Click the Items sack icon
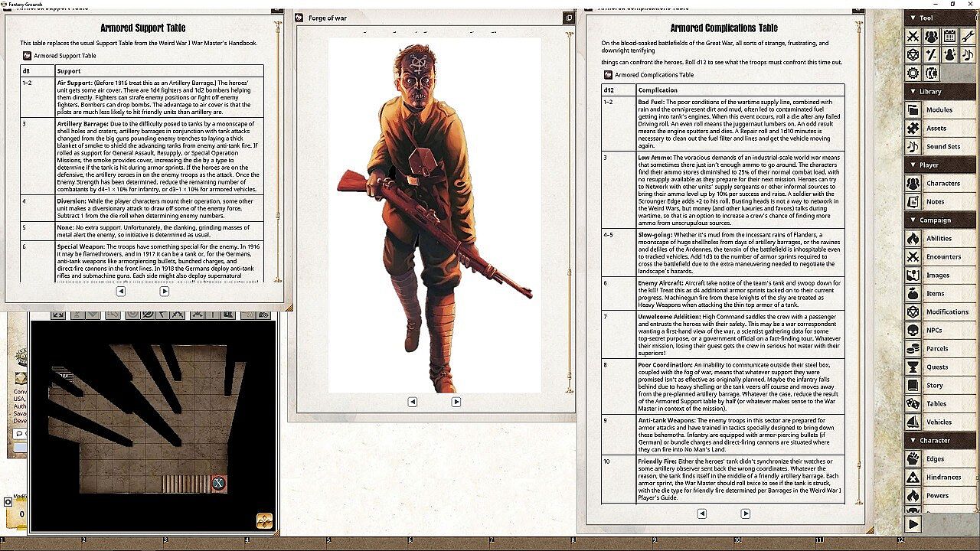The image size is (980, 551). (913, 293)
